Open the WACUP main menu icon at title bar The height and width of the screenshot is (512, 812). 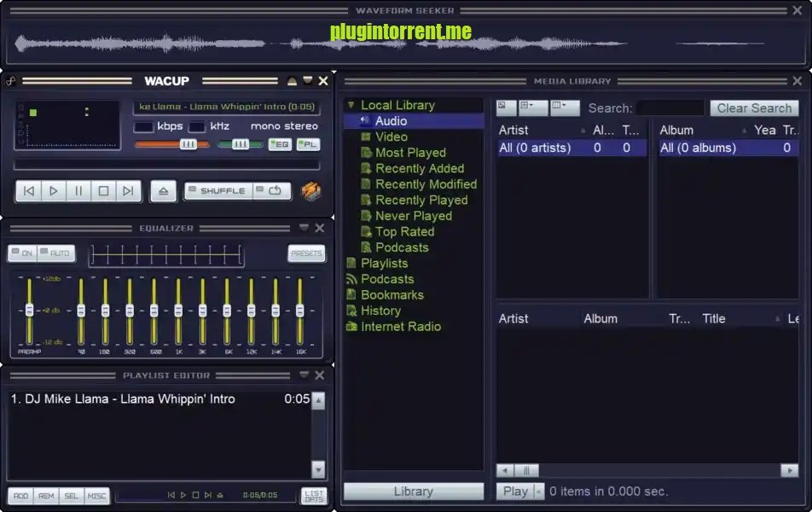(11, 81)
